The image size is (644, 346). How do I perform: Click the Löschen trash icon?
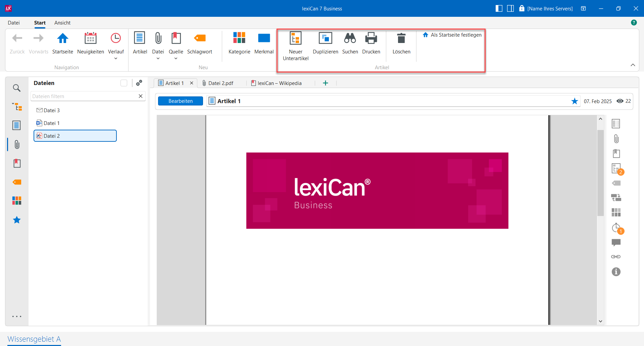click(x=401, y=39)
